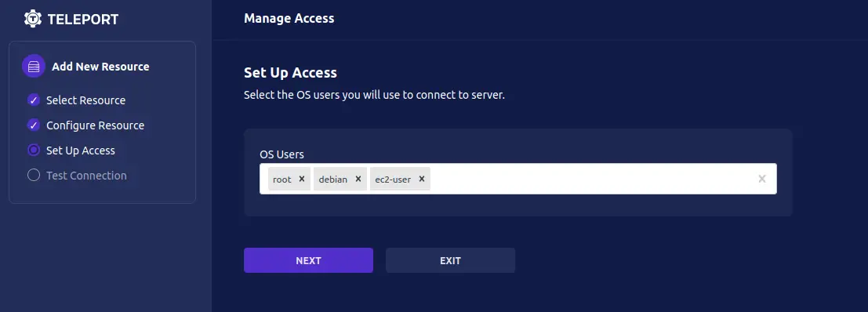The image size is (868, 312).
Task: Click the ec2-user tag label
Action: tap(393, 180)
